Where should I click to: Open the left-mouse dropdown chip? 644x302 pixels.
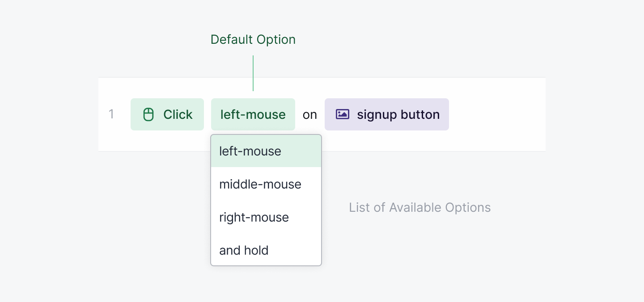click(x=253, y=115)
